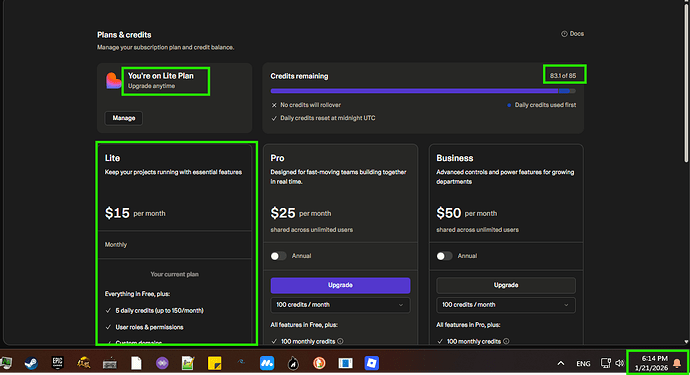Click the Upgrade button for Business

tap(506, 285)
